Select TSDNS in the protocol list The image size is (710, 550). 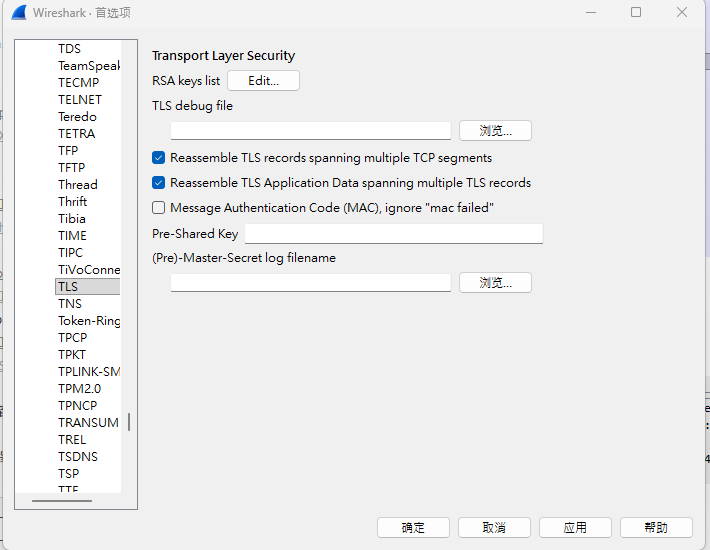pyautogui.click(x=77, y=456)
